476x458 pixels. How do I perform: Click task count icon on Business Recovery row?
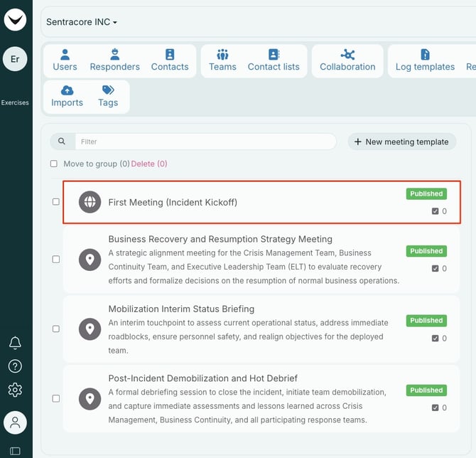click(x=435, y=268)
